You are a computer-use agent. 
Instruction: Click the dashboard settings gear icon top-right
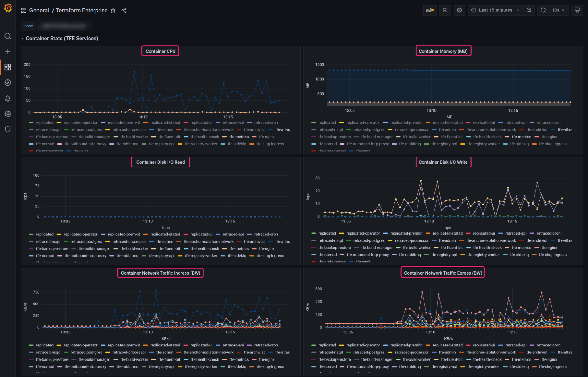click(x=459, y=10)
